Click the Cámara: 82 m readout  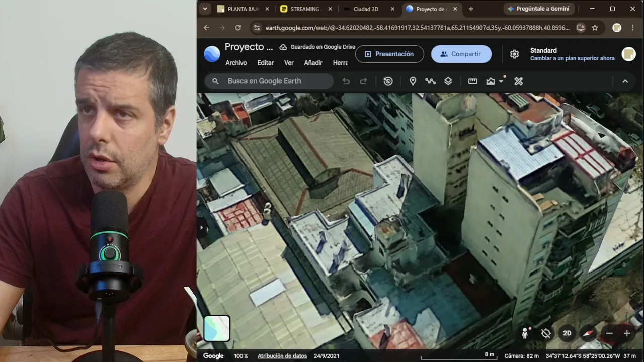[521, 356]
